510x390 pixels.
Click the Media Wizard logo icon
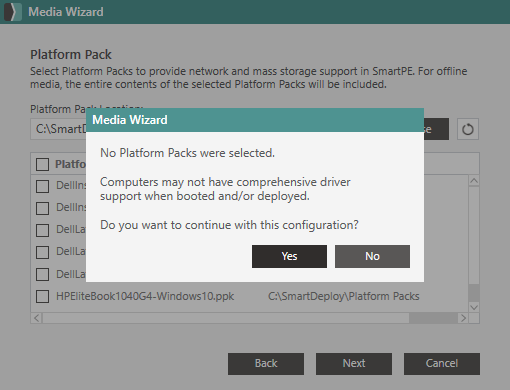pos(13,12)
